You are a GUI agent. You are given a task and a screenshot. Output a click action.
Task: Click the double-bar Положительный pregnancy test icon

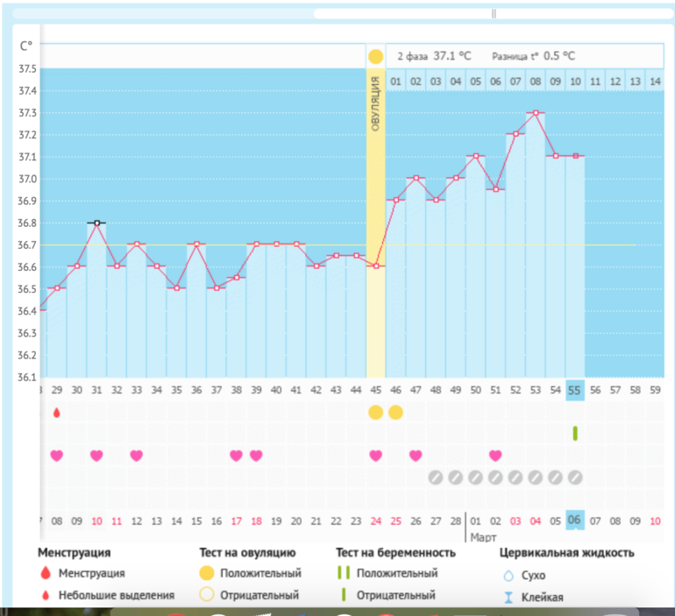point(344,574)
